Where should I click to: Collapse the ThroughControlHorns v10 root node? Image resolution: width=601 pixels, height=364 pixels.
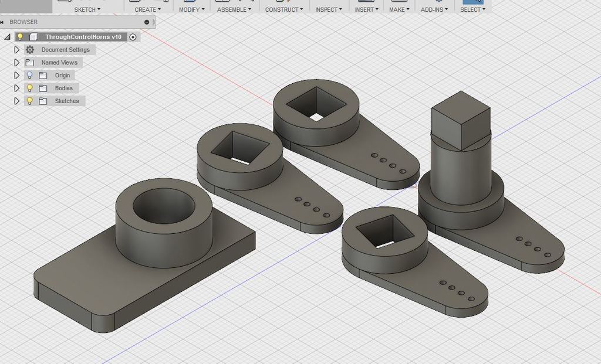[7, 37]
